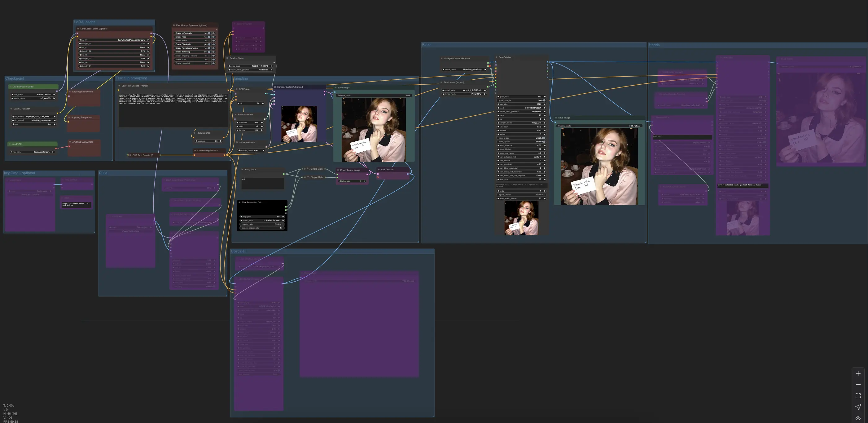Toggle the Enable Checkpoint switch
Screen dimensions: 868x423
[x=209, y=44]
